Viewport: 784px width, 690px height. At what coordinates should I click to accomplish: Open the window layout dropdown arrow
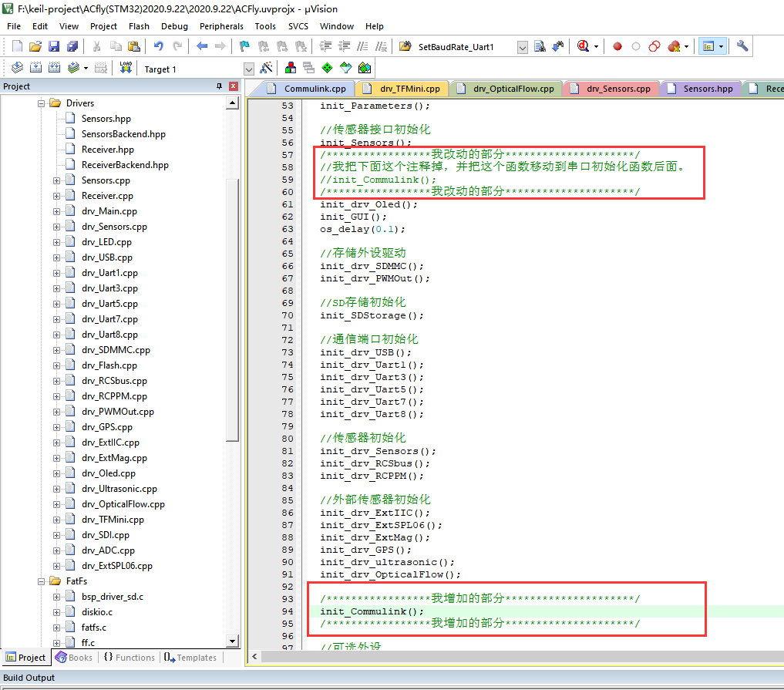[x=721, y=46]
